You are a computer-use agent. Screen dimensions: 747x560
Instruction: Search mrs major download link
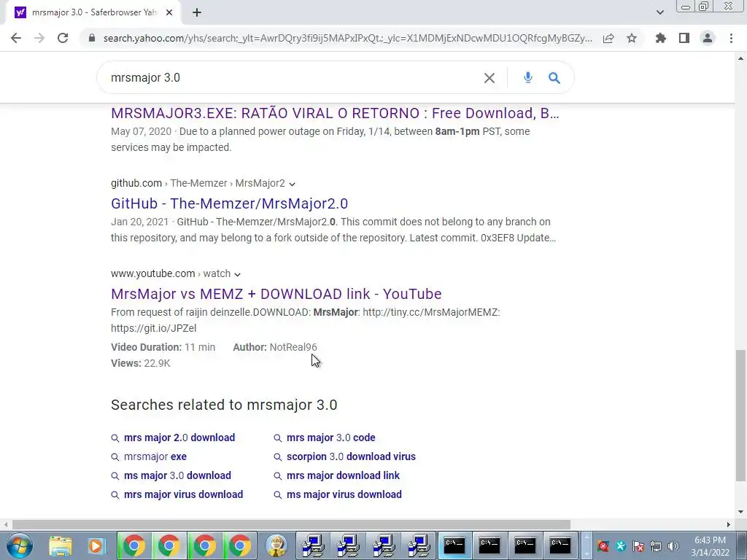[x=343, y=475]
